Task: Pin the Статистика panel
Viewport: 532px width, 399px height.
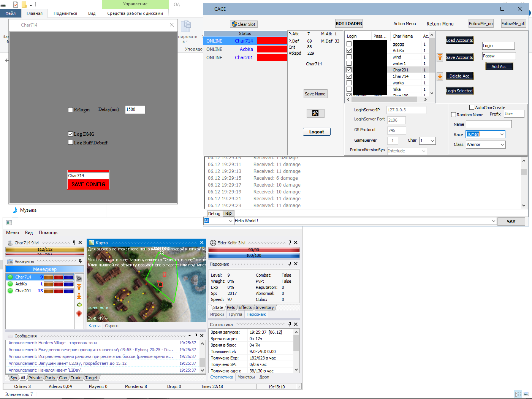Action: pos(290,324)
